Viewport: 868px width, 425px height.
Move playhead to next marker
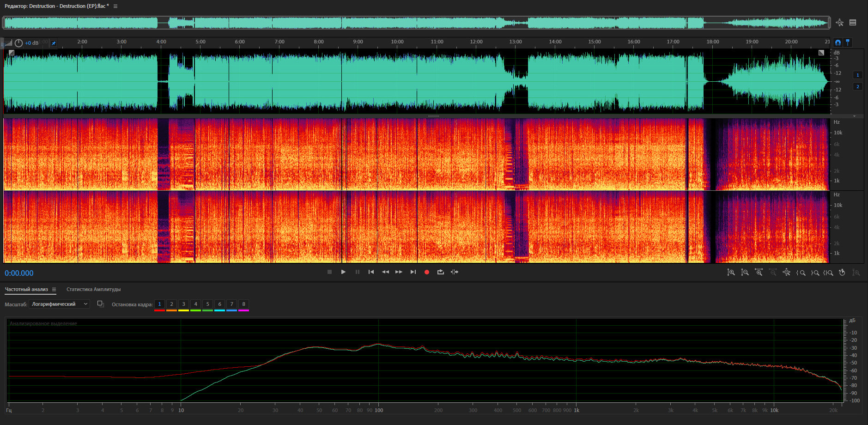[x=413, y=272]
